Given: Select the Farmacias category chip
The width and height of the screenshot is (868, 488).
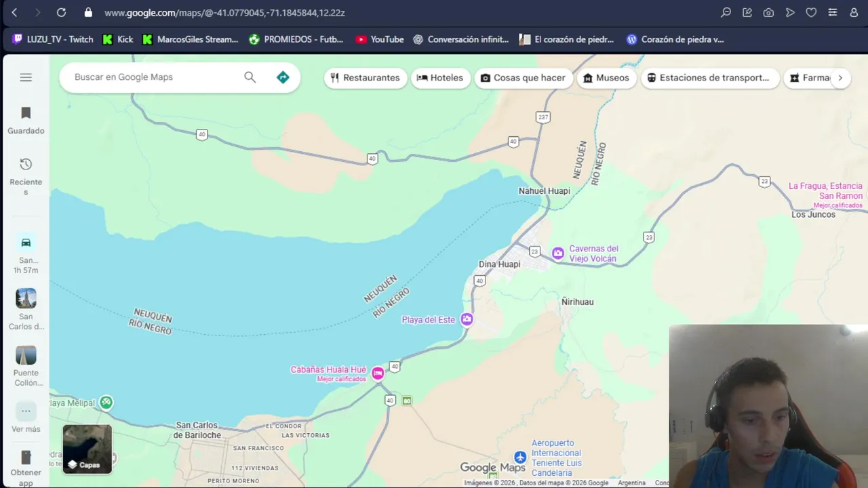Looking at the screenshot, I should pos(808,78).
